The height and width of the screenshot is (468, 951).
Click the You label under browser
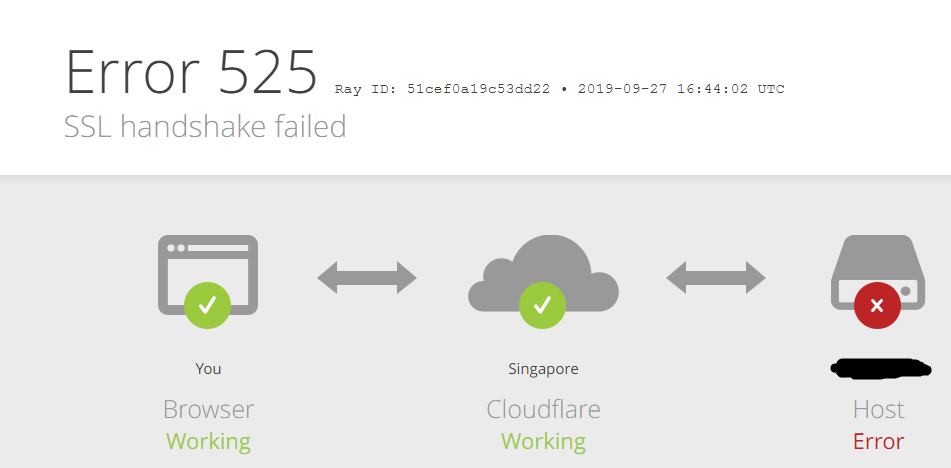tap(208, 369)
